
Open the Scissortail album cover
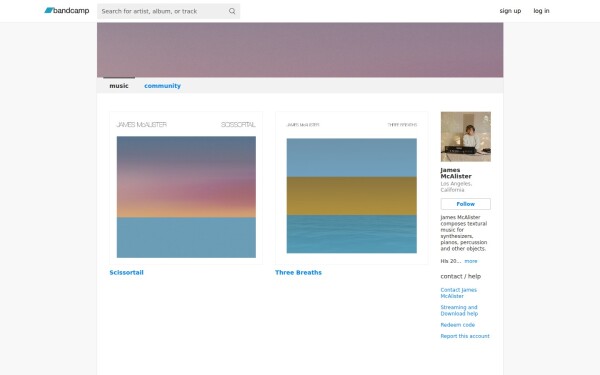click(x=186, y=188)
